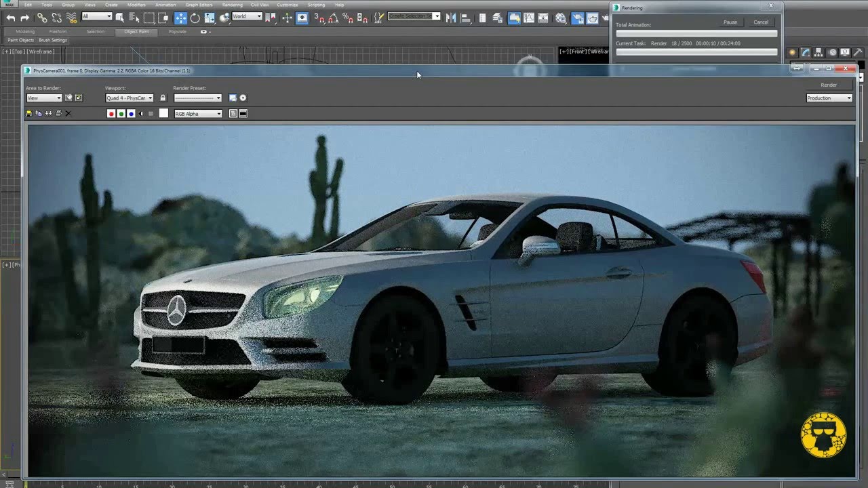The image size is (868, 488).
Task: Cancel the rendering in Rendering dialog
Action: click(x=761, y=22)
